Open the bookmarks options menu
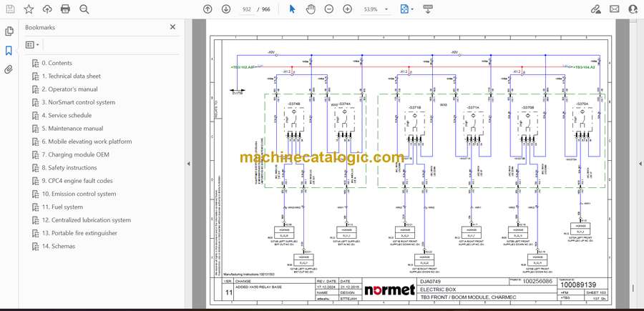 32,45
